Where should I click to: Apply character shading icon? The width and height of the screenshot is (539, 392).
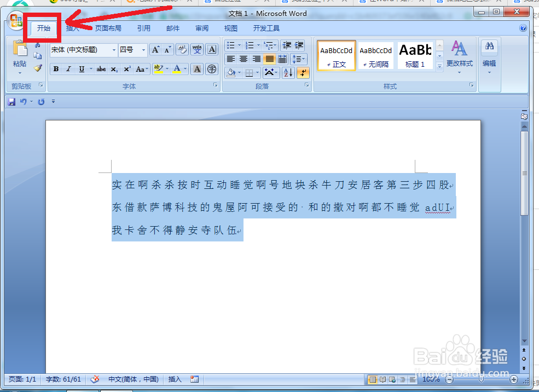point(197,69)
